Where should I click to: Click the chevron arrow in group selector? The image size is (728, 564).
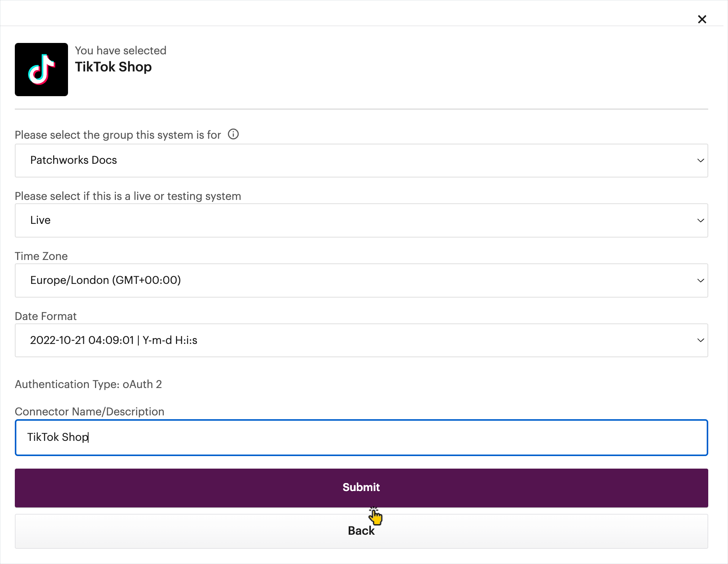click(701, 160)
